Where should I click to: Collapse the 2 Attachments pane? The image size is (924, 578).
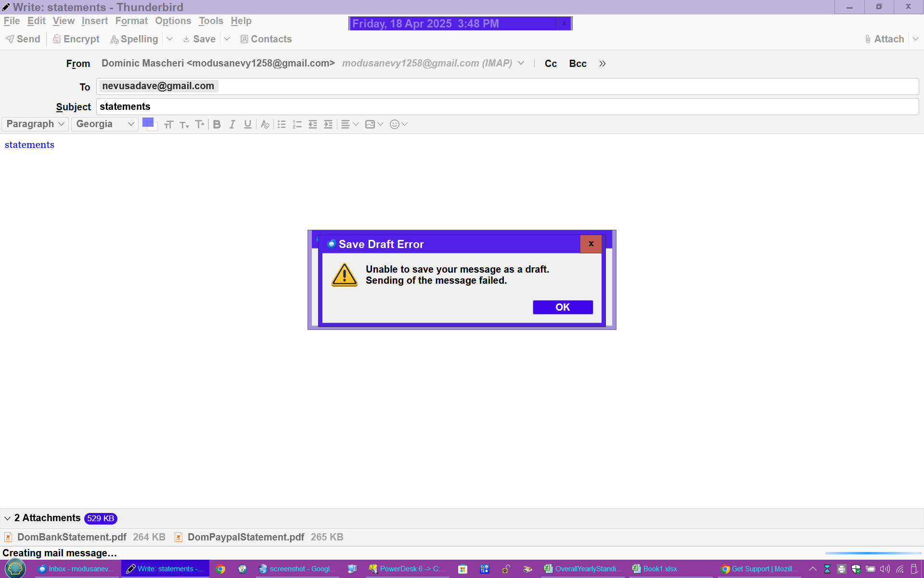coord(7,518)
